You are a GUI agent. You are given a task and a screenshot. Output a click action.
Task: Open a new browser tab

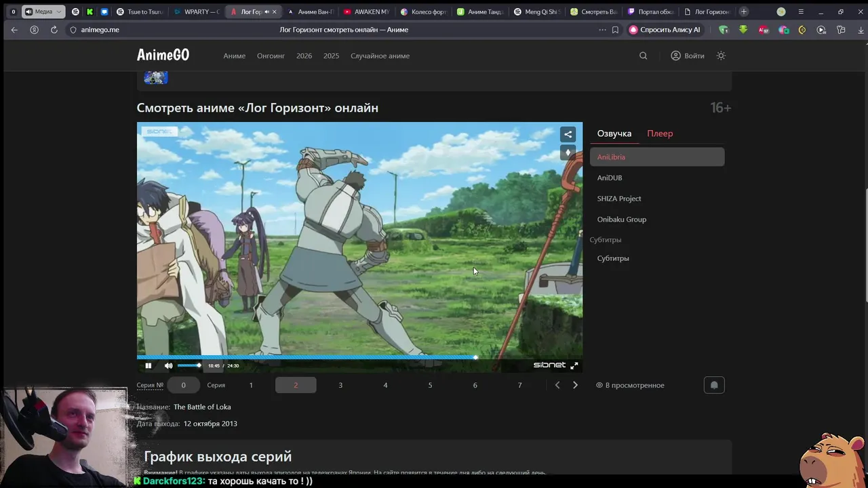tap(744, 12)
